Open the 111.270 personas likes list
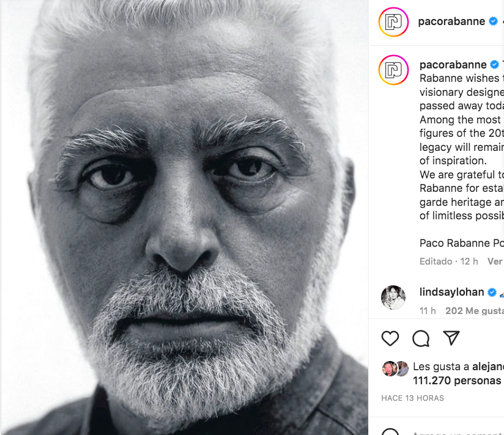Viewport: 504px width, 435px height. (x=457, y=381)
